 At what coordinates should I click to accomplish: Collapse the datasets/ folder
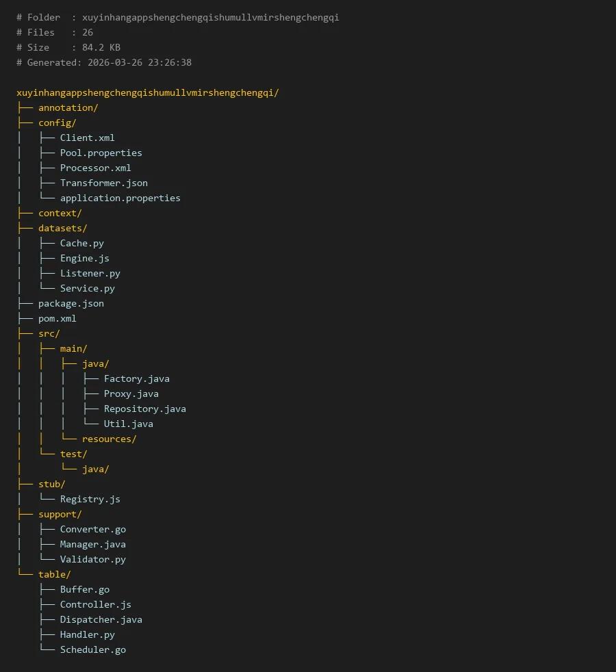[62, 228]
